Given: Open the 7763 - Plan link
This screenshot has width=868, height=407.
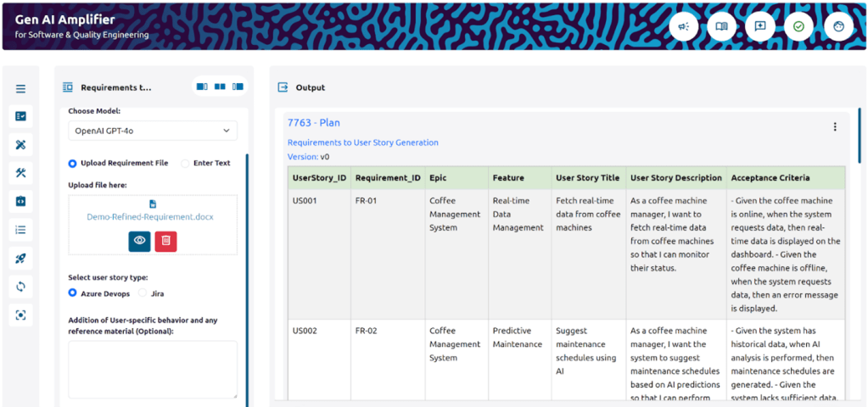Looking at the screenshot, I should coord(314,123).
